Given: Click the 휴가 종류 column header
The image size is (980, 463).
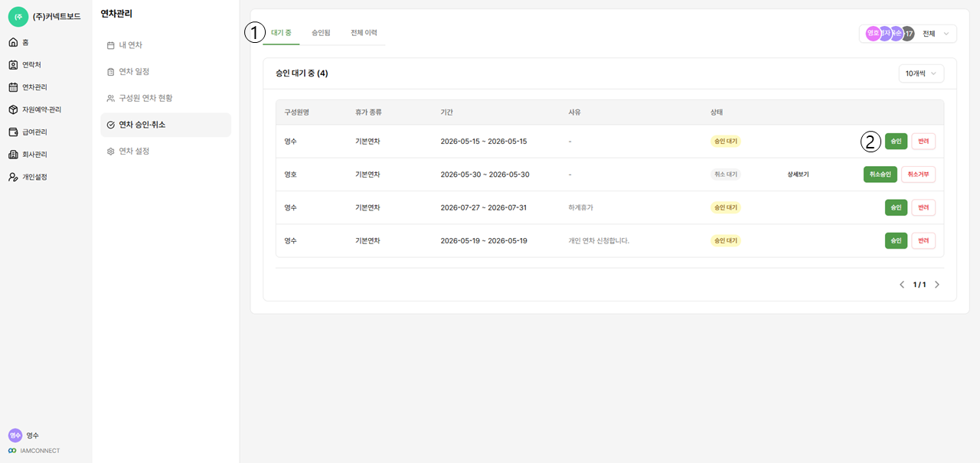Looking at the screenshot, I should [368, 112].
